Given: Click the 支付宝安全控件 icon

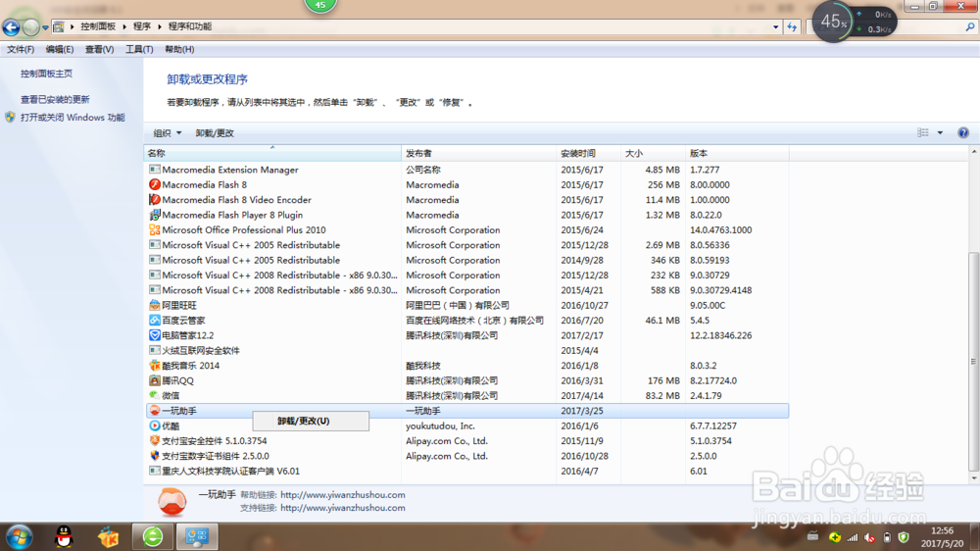Looking at the screenshot, I should click(x=155, y=441).
